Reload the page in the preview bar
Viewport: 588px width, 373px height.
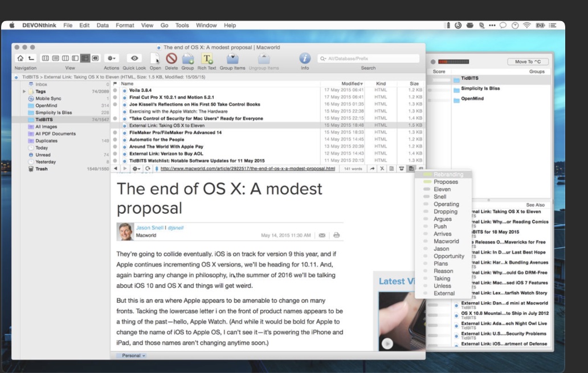pos(148,169)
